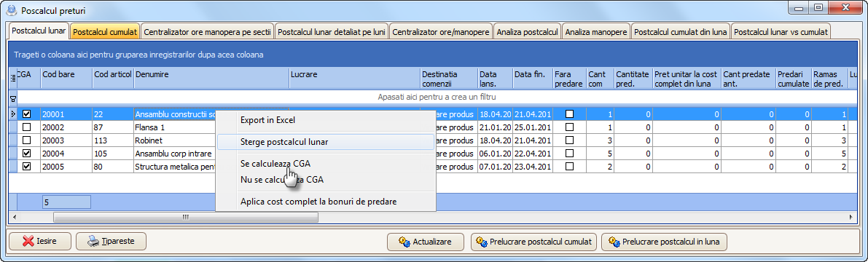This screenshot has width=868, height=262.
Task: Toggle Fara predare checkbox in row 20003
Action: 569,140
